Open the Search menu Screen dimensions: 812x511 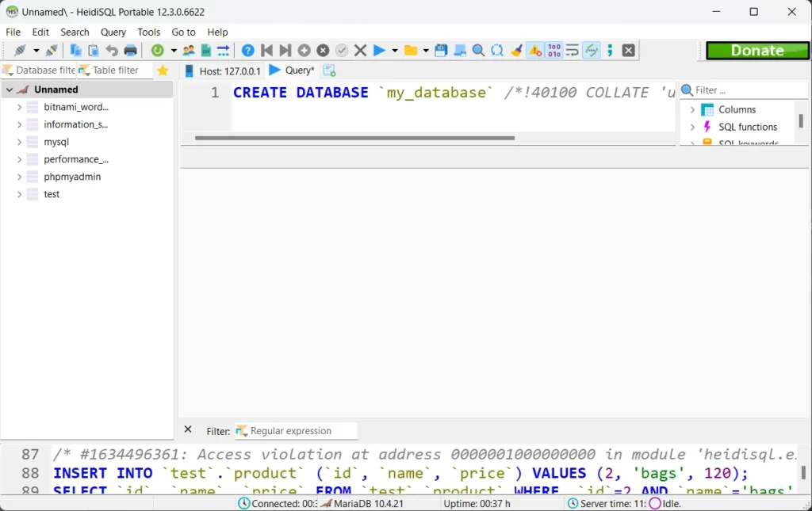tap(75, 32)
